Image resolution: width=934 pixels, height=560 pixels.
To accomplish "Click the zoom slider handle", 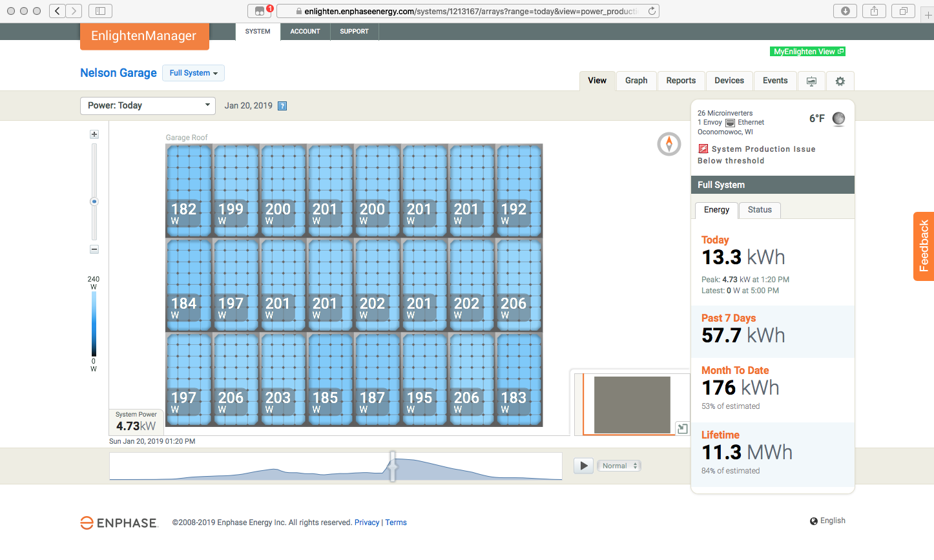I will 94,202.
